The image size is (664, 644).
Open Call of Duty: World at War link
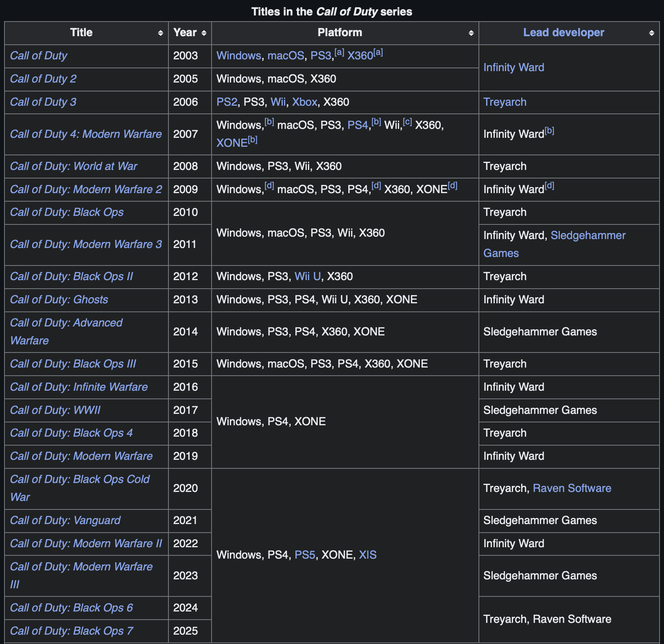74,166
